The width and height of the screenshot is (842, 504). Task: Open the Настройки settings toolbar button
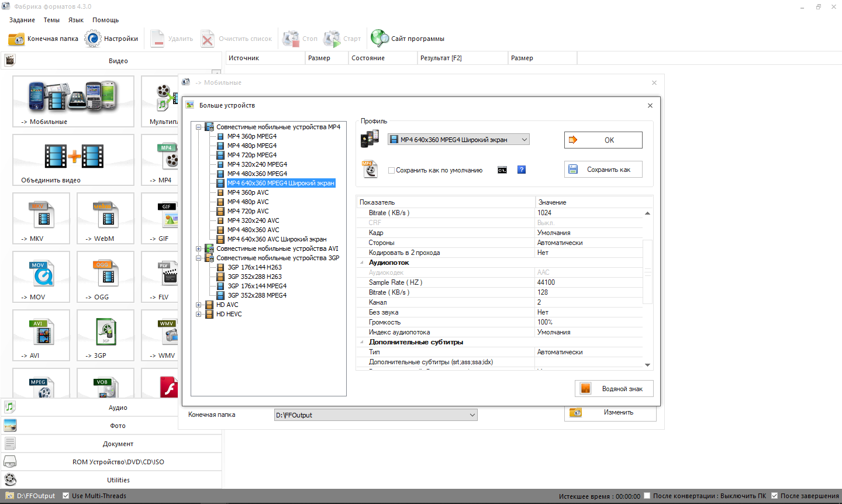(x=112, y=39)
